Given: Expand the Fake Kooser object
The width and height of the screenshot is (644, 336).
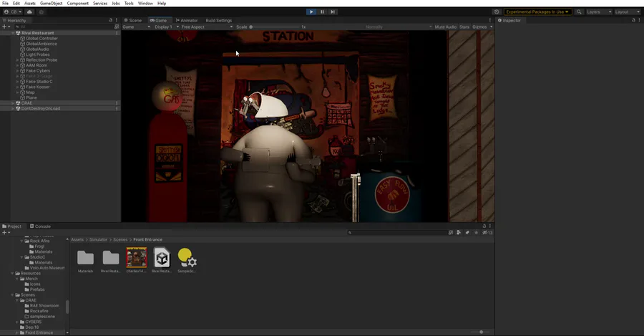Looking at the screenshot, I should 18,87.
